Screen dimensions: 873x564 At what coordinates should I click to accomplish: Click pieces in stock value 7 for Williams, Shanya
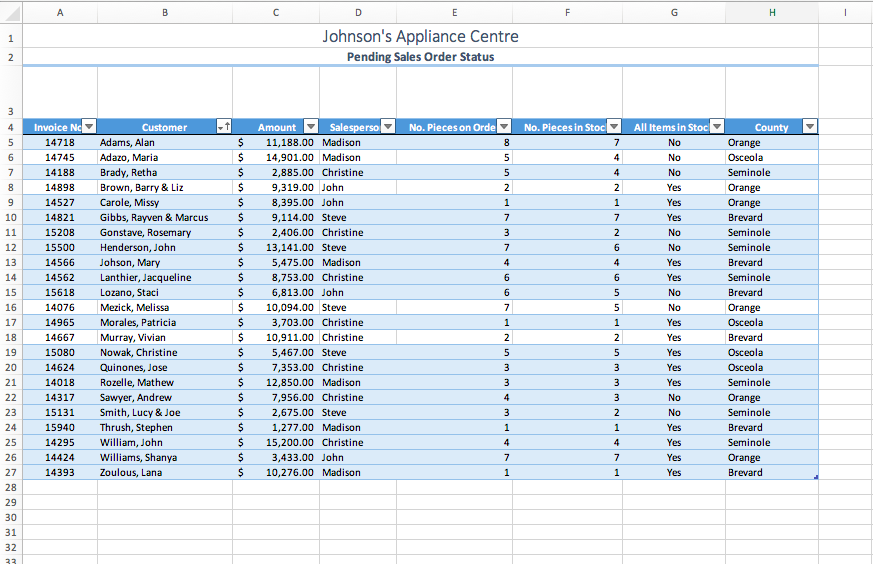point(567,458)
